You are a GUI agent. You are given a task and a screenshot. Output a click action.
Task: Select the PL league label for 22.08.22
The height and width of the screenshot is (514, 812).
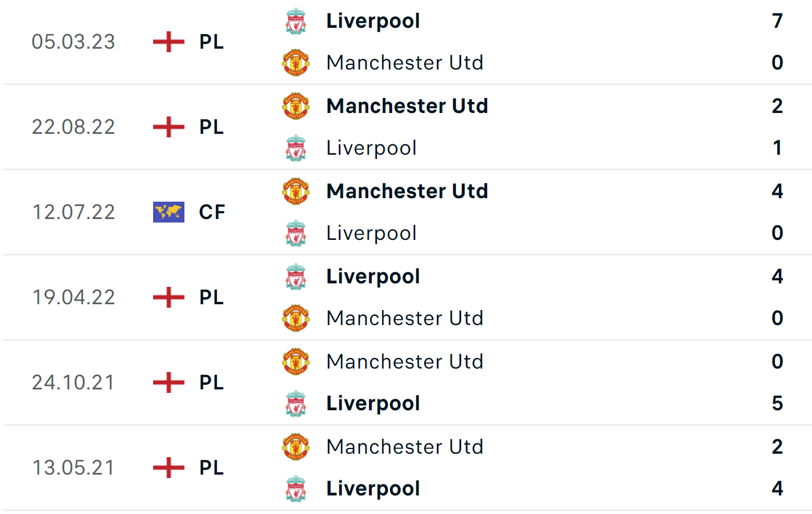coord(212,127)
